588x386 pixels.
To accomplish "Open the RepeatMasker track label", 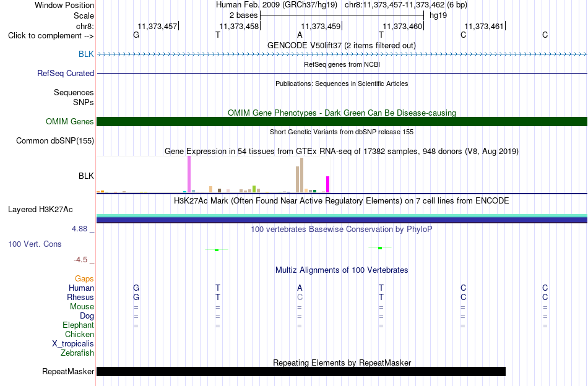I will (x=68, y=371).
